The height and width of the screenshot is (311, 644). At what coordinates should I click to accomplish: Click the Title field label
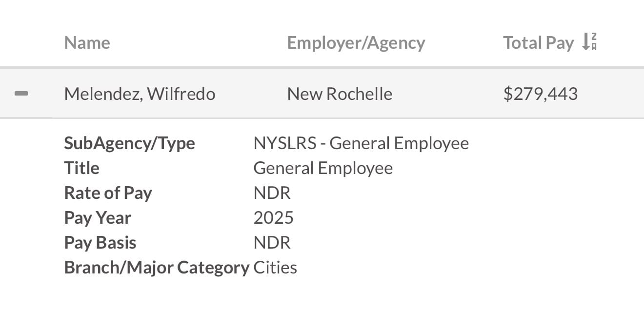[81, 168]
